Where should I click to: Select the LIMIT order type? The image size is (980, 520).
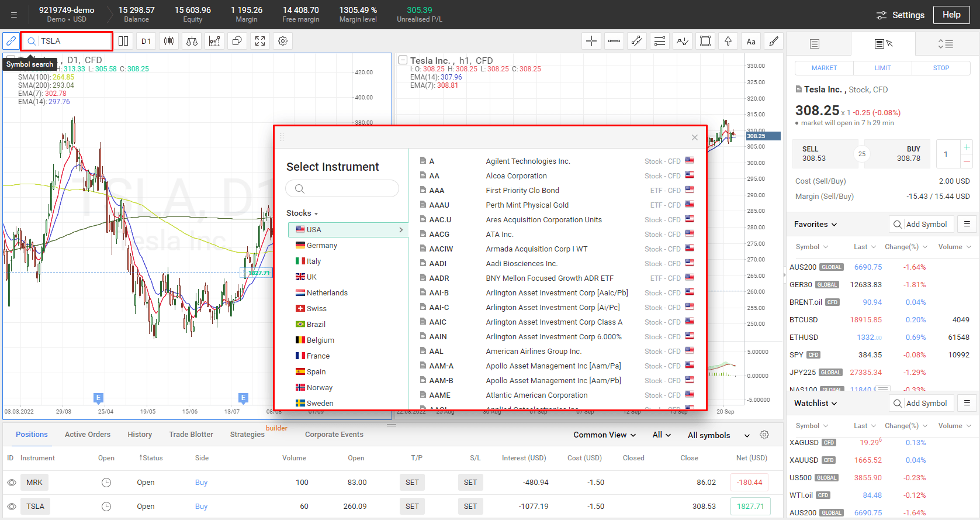(x=882, y=68)
